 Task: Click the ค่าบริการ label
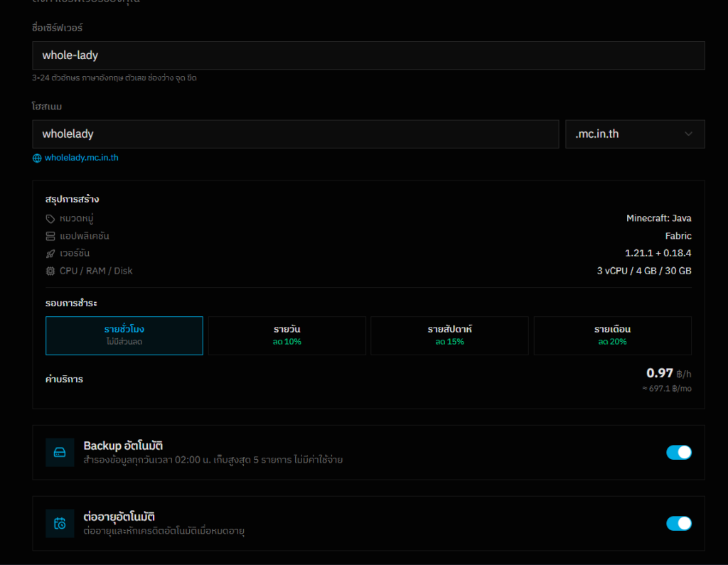tap(64, 380)
